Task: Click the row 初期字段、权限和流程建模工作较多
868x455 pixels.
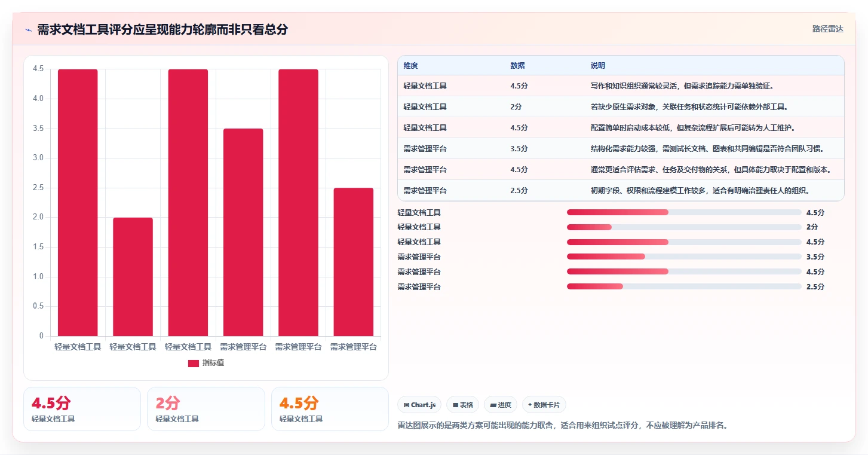Action: coord(621,191)
